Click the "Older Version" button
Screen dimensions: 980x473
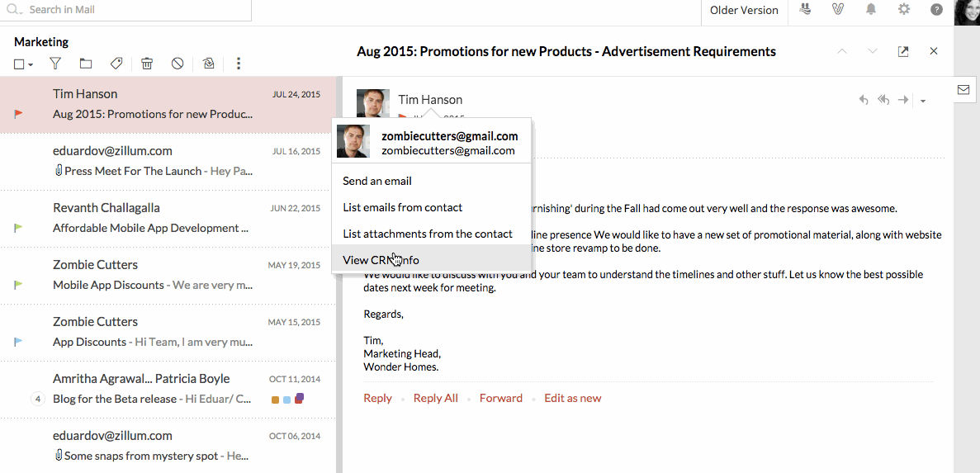tap(744, 10)
